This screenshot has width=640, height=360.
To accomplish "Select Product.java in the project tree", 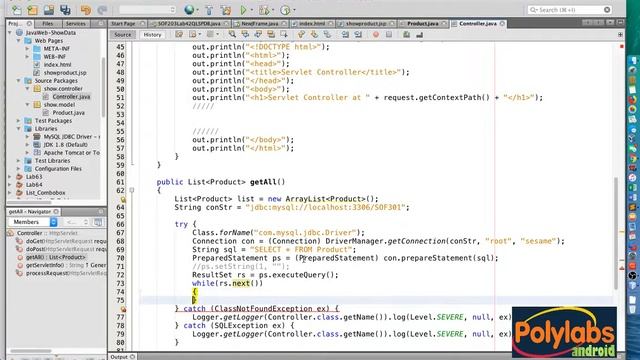I will click(69, 113).
